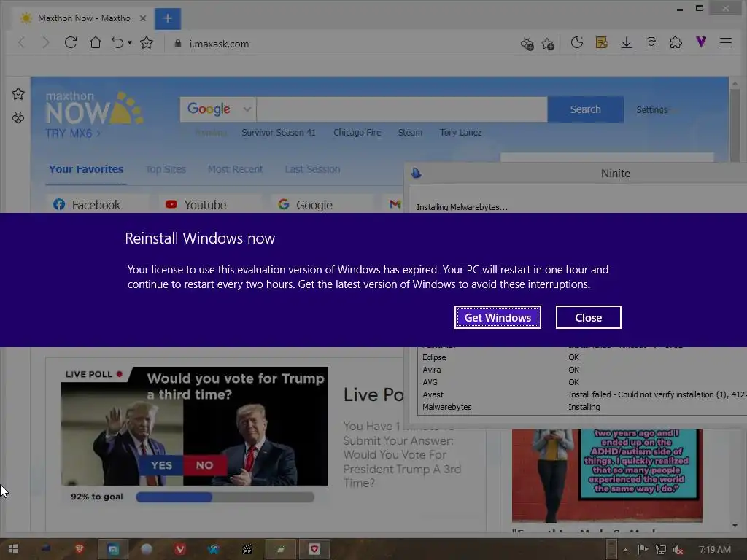The image size is (747, 560).
Task: Click the Forward navigation arrow
Action: [46, 43]
